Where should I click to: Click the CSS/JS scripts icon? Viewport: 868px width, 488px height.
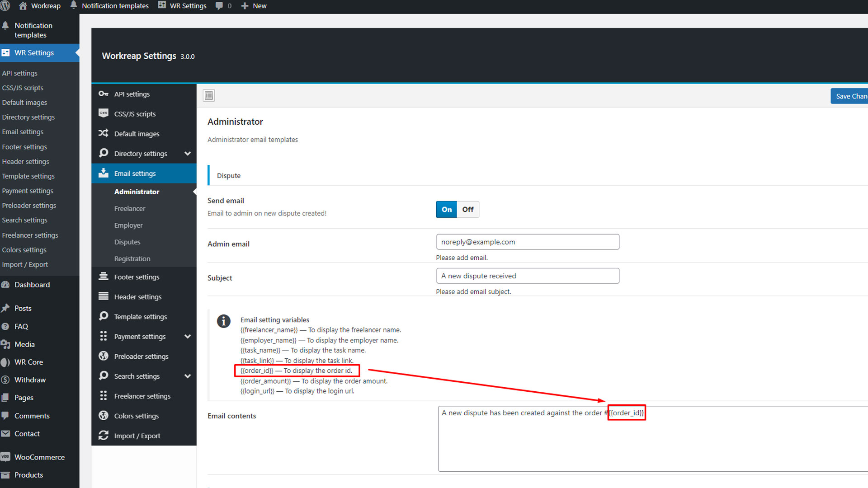(104, 113)
